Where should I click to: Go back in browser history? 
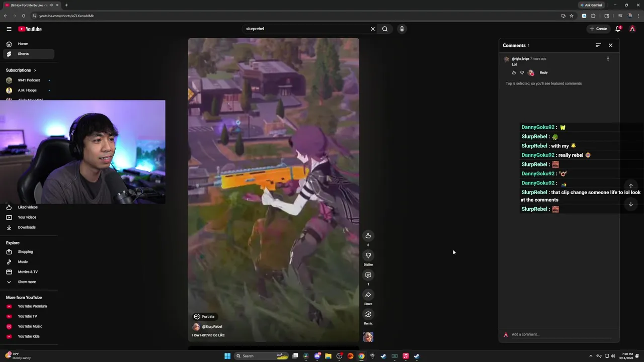pyautogui.click(x=6, y=16)
